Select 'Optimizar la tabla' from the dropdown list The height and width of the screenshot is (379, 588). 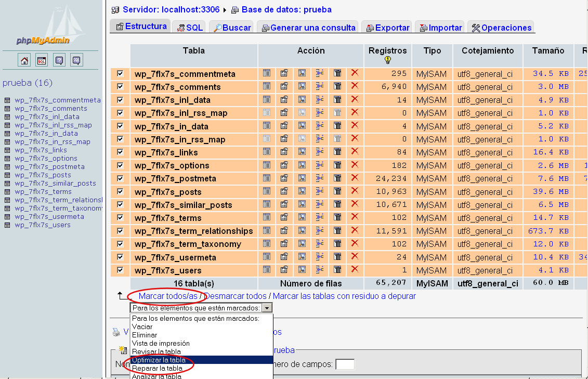coord(159,360)
